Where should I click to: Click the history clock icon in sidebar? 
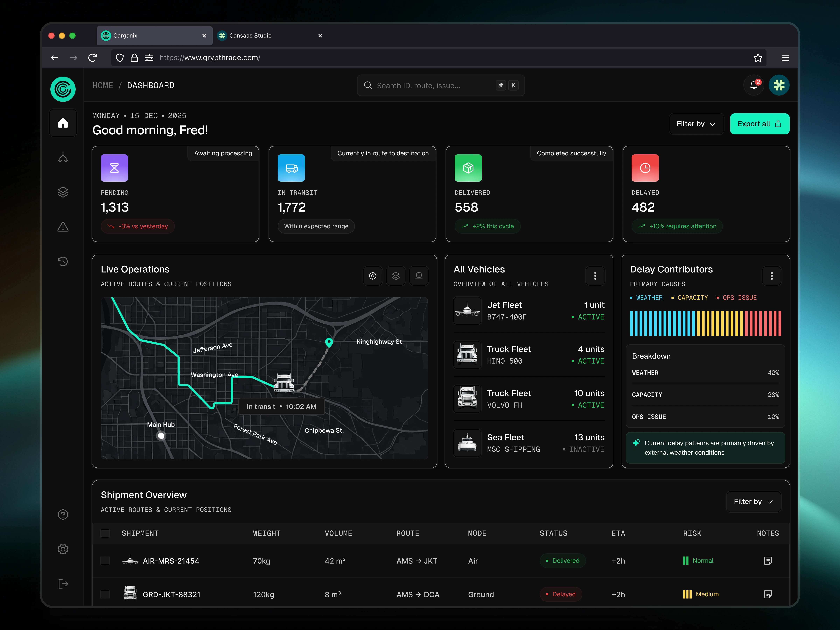click(x=63, y=261)
